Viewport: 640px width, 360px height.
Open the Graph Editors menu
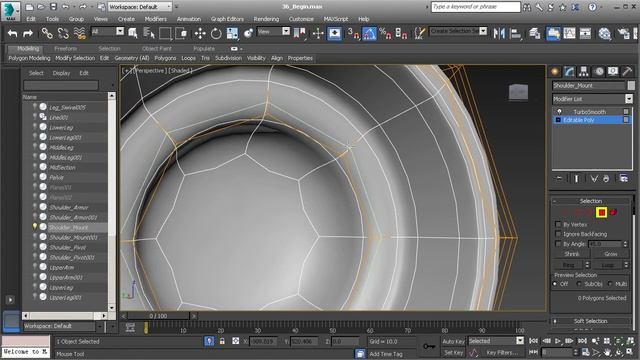tap(227, 19)
